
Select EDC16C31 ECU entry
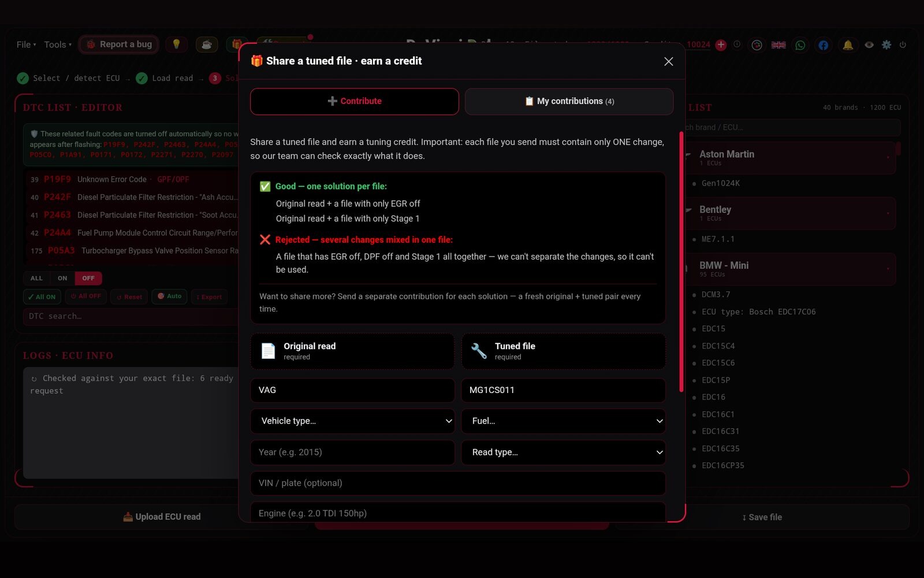[x=720, y=431]
